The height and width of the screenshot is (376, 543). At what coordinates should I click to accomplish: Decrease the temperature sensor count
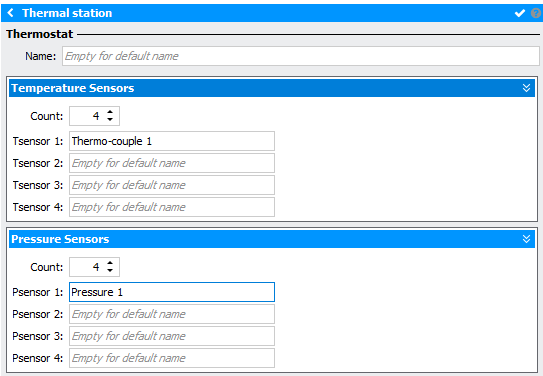tap(110, 119)
